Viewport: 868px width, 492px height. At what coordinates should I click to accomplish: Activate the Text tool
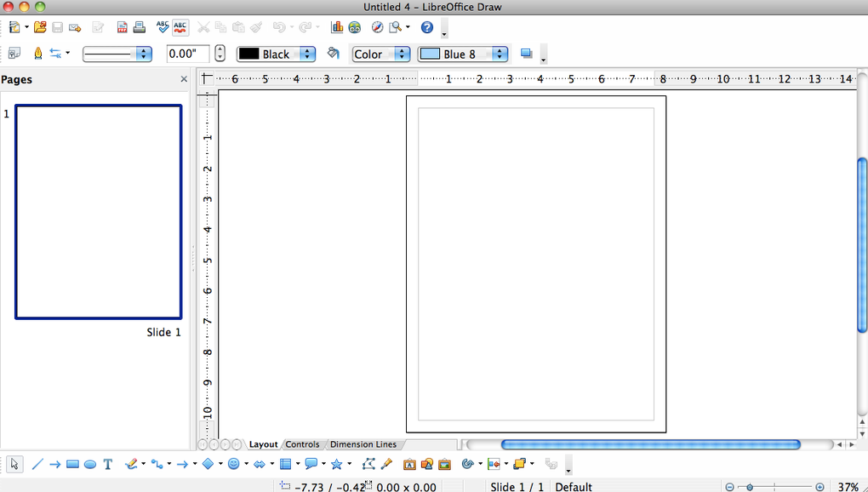click(x=108, y=464)
